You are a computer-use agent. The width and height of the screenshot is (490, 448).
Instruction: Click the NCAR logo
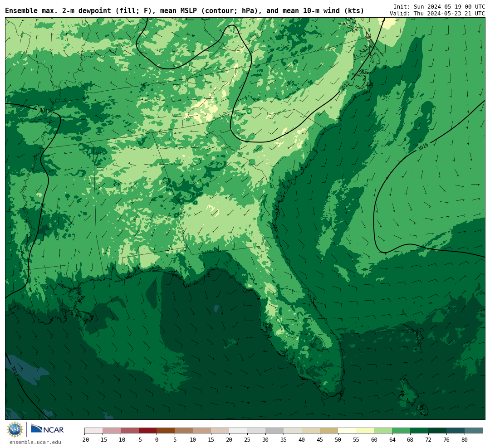pos(47,429)
